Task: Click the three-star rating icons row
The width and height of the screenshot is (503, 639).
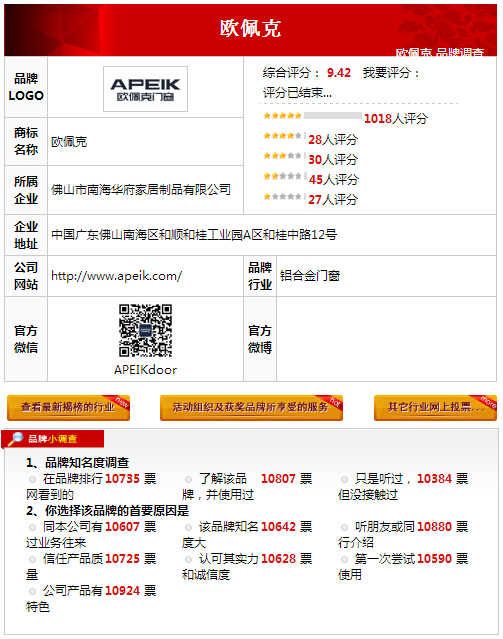Action: [282, 156]
